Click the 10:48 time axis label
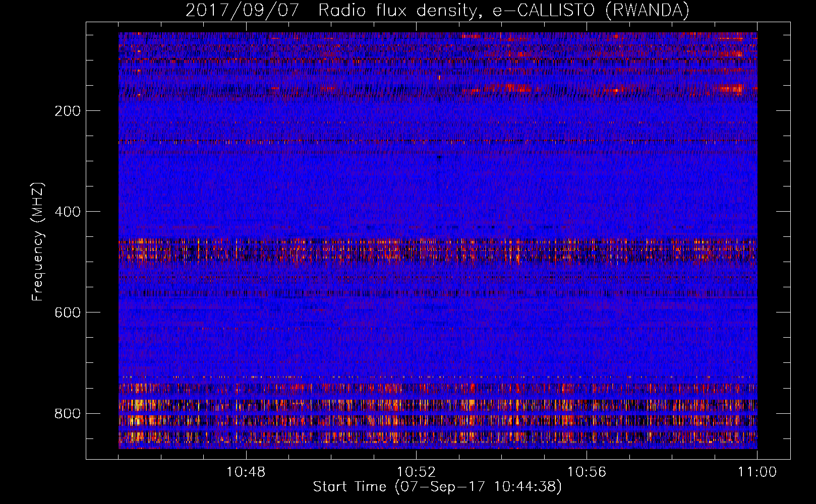Image resolution: width=816 pixels, height=504 pixels. (246, 472)
